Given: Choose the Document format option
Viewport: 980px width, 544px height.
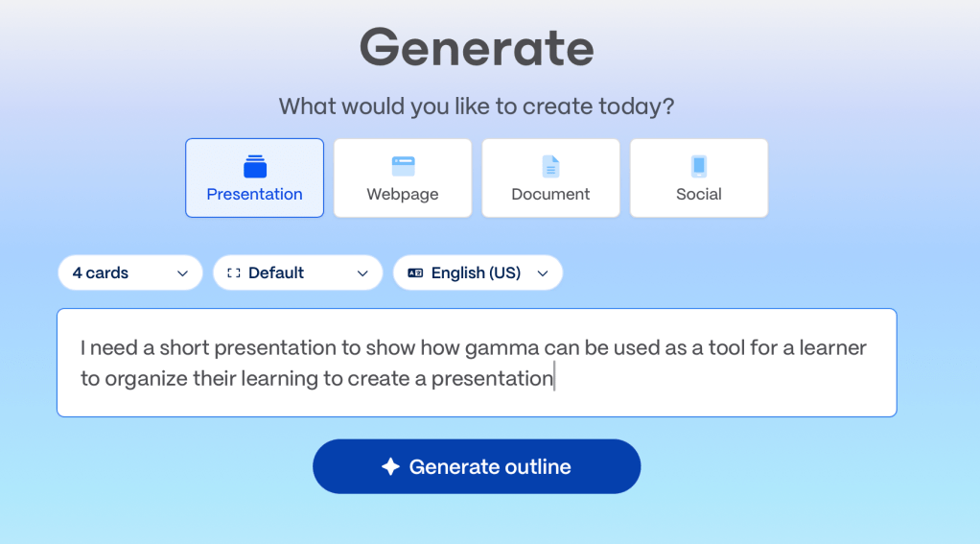Looking at the screenshot, I should tap(550, 178).
